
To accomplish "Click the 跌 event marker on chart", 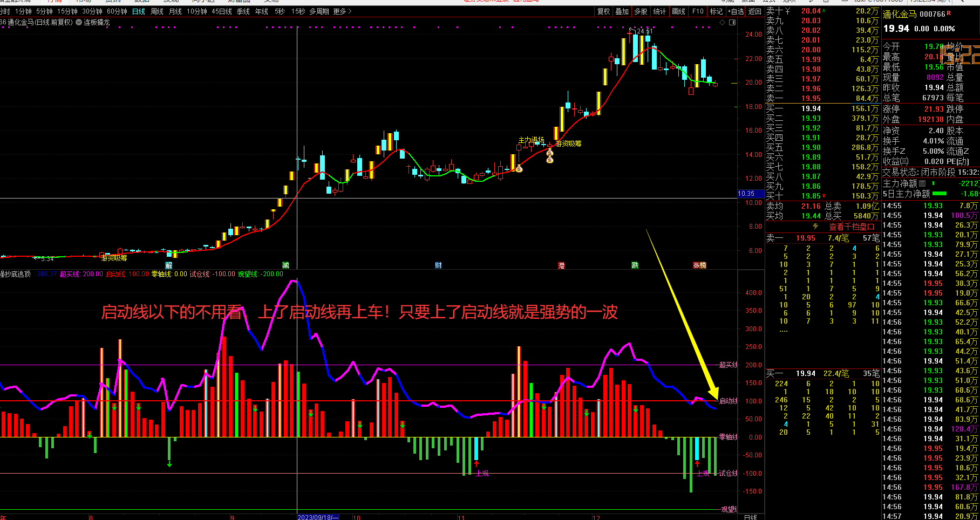I will pos(635,265).
